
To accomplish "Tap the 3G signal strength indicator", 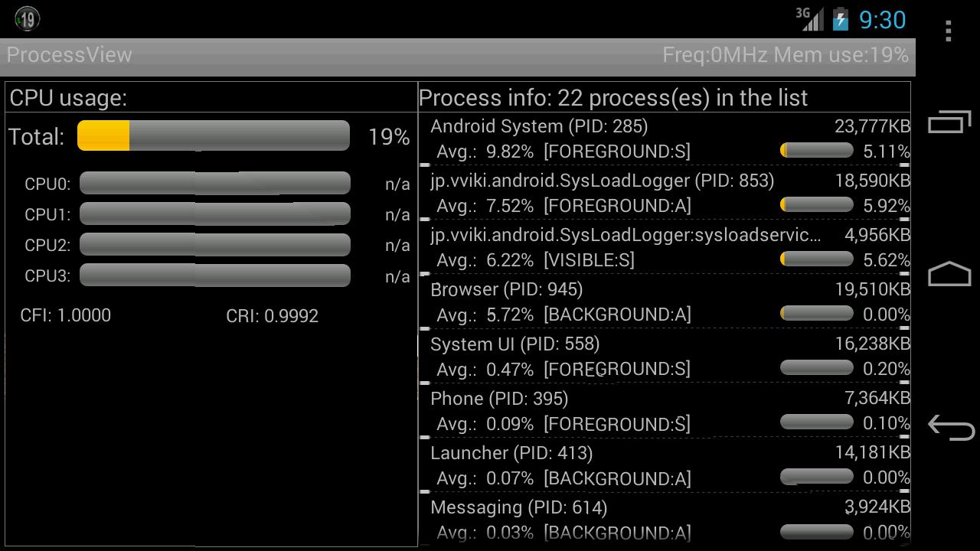I will pyautogui.click(x=808, y=19).
